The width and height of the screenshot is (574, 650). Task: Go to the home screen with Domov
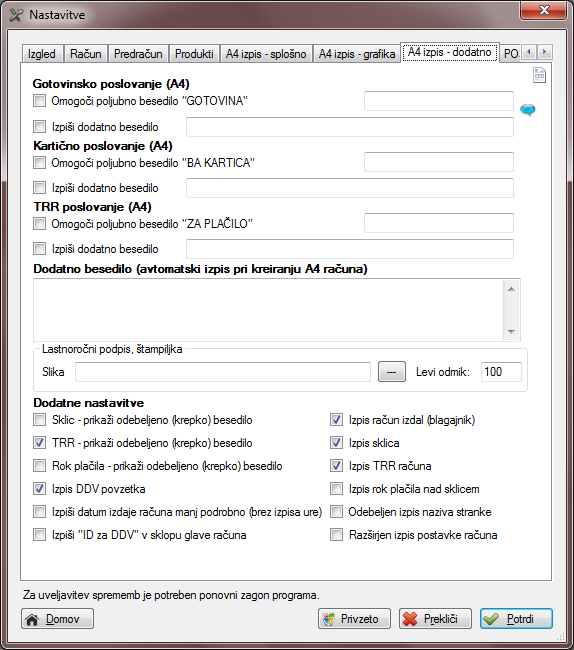(57, 619)
